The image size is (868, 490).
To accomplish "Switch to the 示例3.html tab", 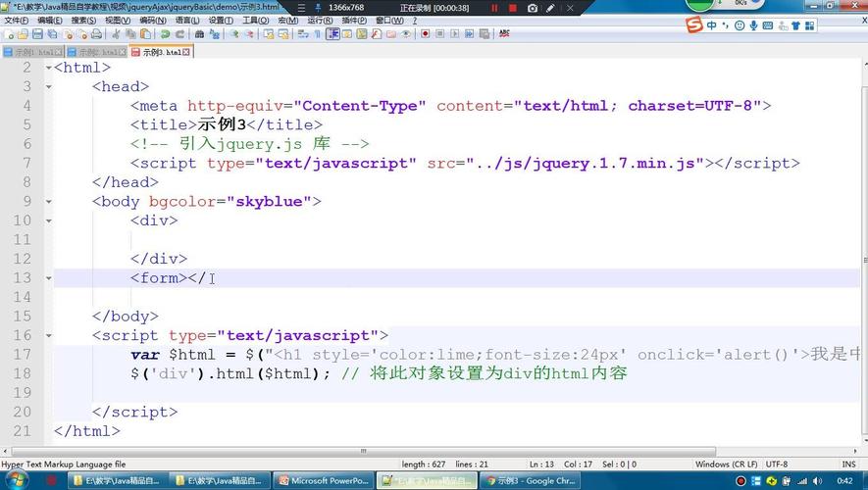I will pyautogui.click(x=162, y=52).
